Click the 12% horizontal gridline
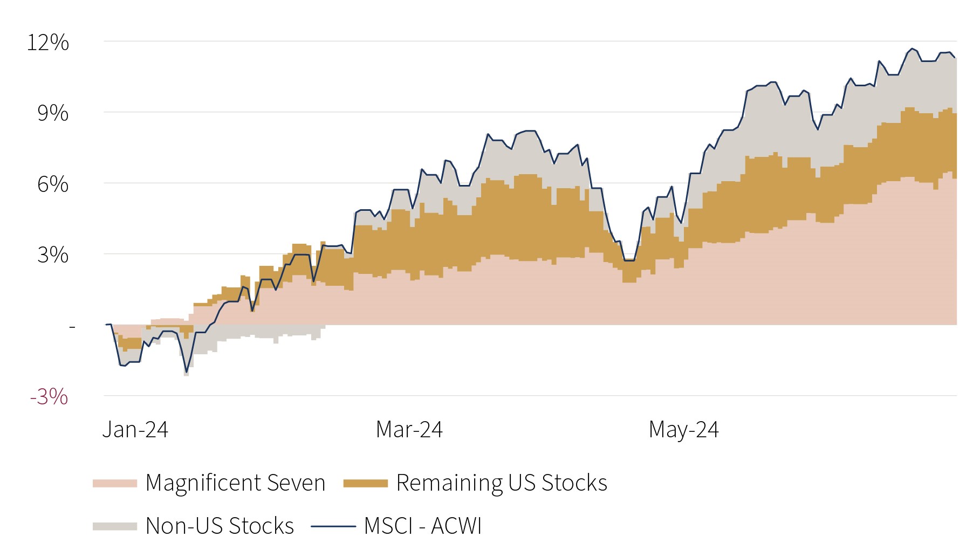Viewport: 980px width, 550px height. [x=530, y=41]
